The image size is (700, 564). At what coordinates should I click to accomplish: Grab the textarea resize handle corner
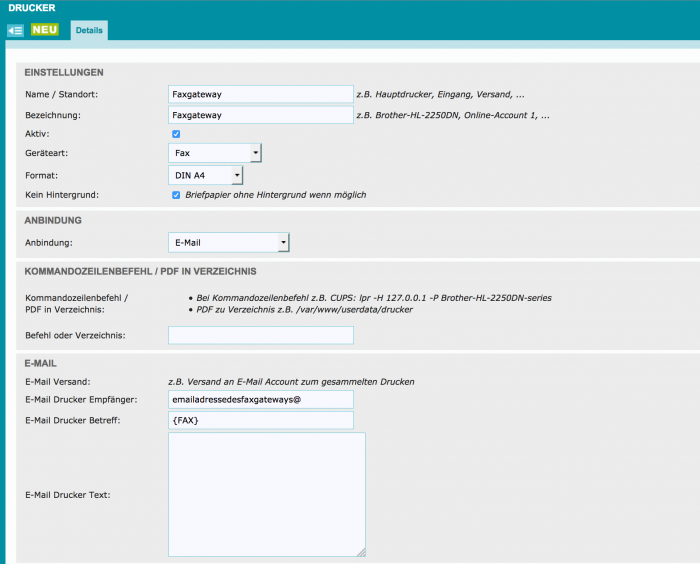click(x=361, y=552)
